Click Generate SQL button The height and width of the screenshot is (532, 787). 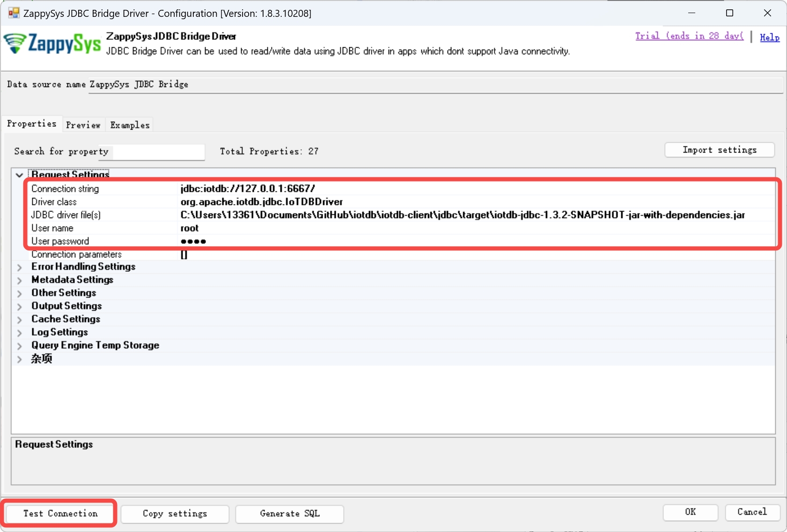click(x=289, y=513)
